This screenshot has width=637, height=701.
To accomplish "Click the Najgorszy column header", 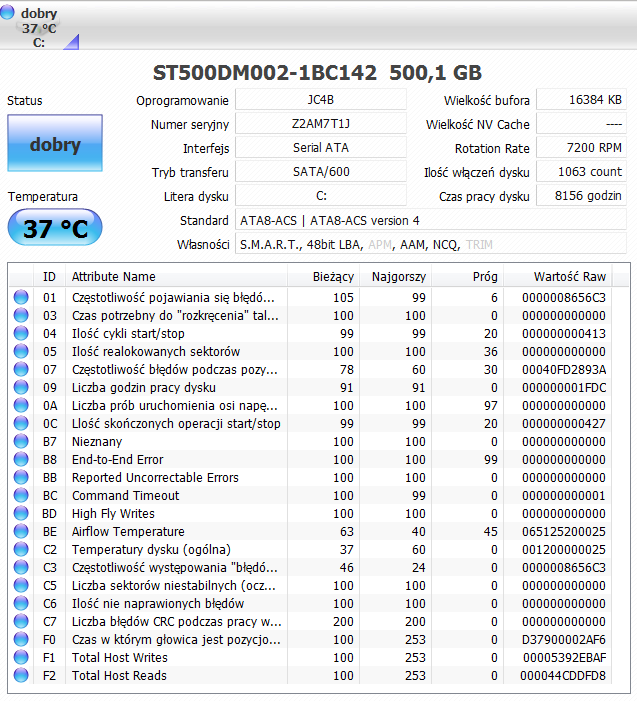I will [x=396, y=277].
